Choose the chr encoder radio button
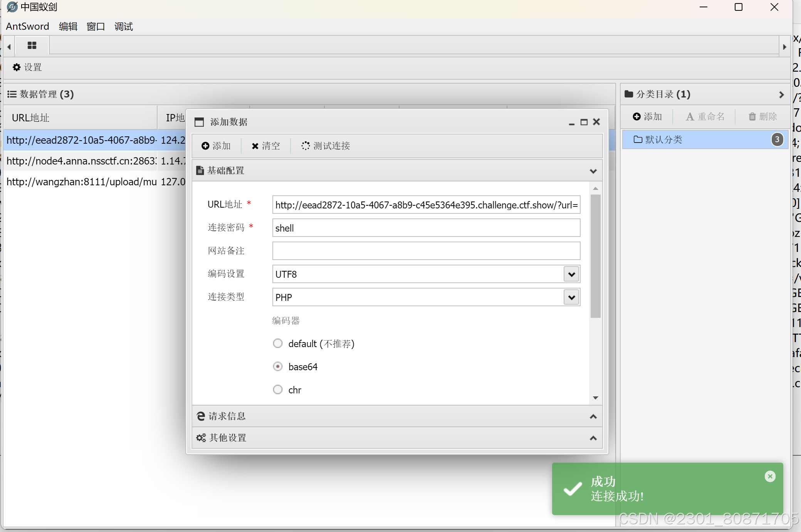Image resolution: width=801 pixels, height=532 pixels. click(x=278, y=389)
